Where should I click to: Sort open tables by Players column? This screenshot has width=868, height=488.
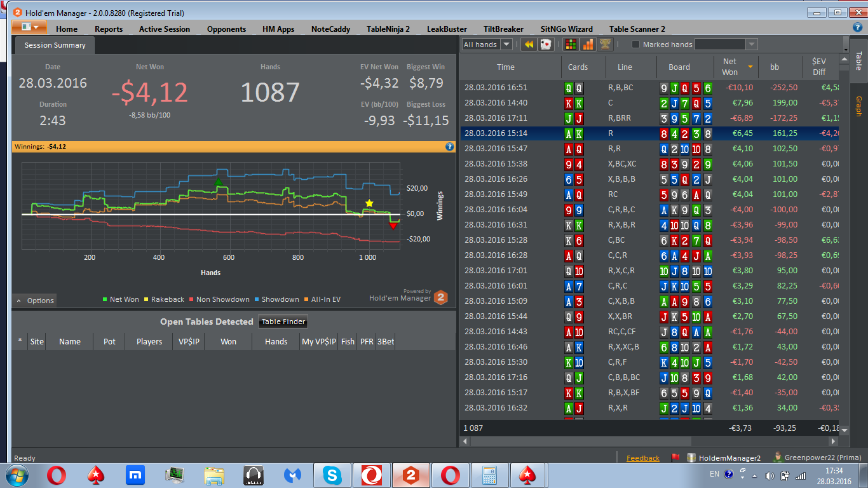(x=149, y=342)
